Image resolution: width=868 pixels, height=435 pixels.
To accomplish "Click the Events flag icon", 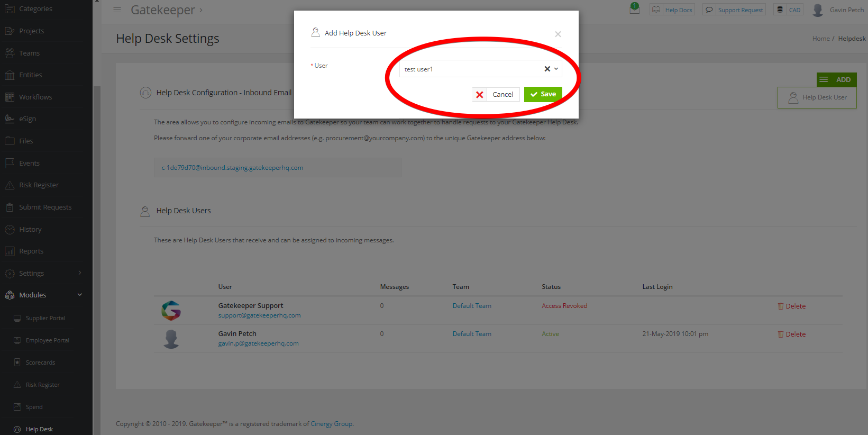I will click(10, 163).
